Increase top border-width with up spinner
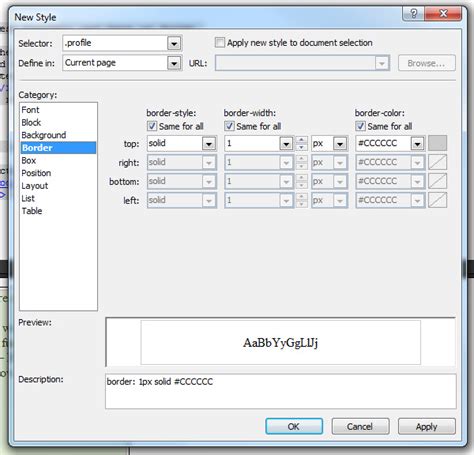 tap(302, 140)
